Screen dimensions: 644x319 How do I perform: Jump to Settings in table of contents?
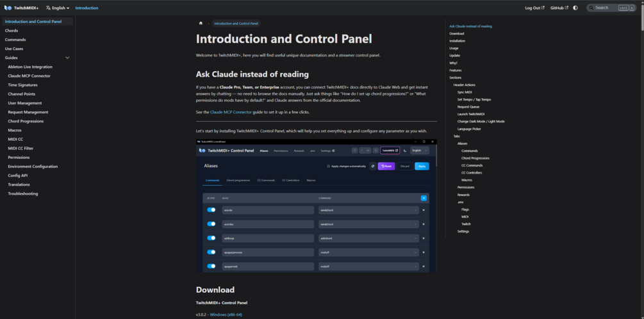point(463,231)
